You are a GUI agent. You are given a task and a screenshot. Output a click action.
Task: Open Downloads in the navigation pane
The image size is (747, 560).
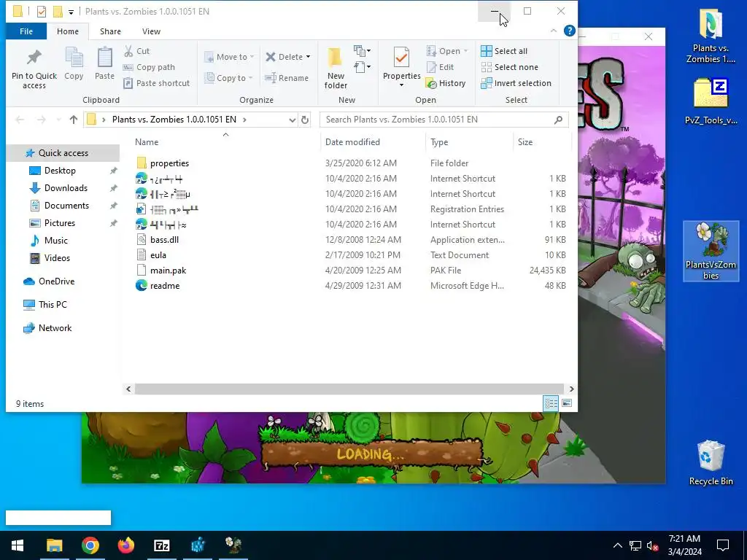pyautogui.click(x=66, y=188)
